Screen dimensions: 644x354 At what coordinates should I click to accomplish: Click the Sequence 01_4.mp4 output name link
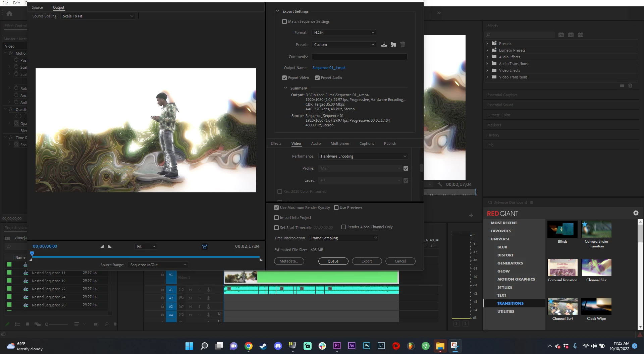pyautogui.click(x=329, y=68)
